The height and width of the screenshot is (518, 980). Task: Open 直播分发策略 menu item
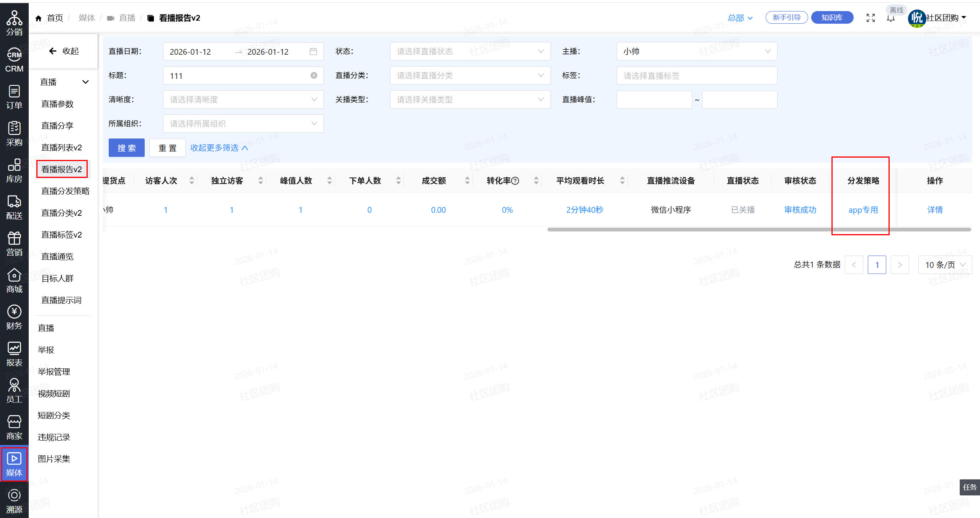pos(65,191)
